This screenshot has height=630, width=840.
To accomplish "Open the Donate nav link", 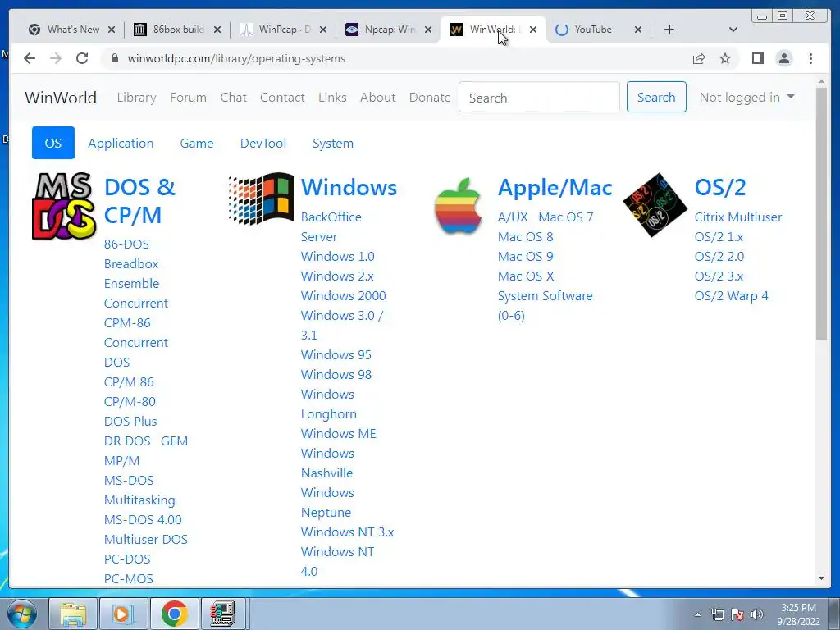I will tap(430, 97).
